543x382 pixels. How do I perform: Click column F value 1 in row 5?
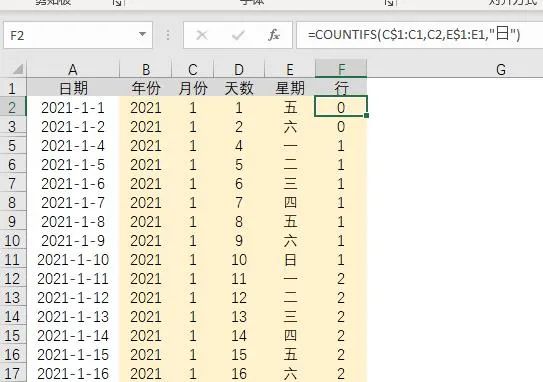[341, 146]
